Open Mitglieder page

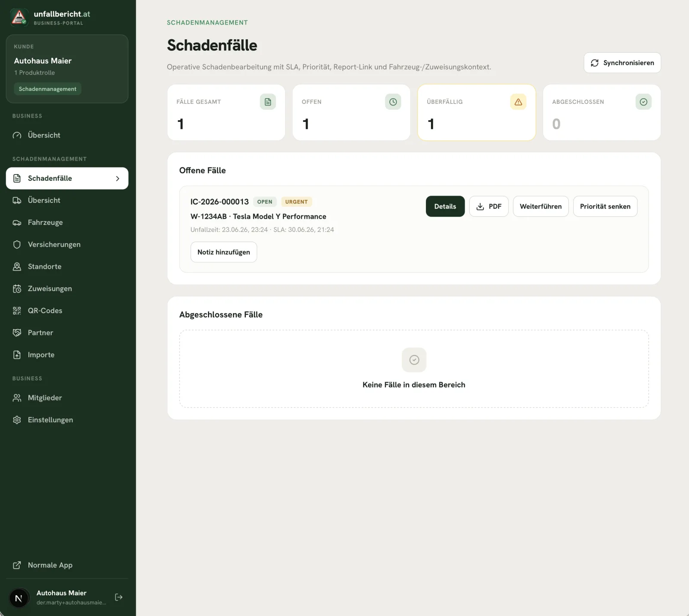(67, 398)
